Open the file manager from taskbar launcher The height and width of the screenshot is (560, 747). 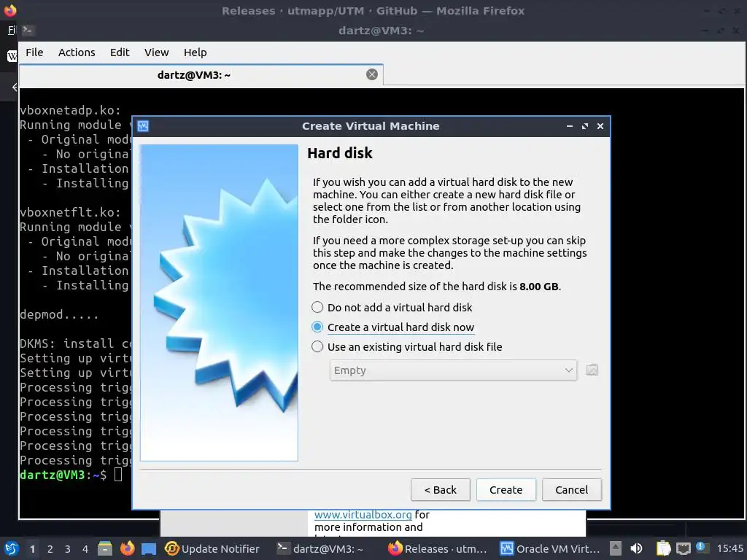coord(105,548)
